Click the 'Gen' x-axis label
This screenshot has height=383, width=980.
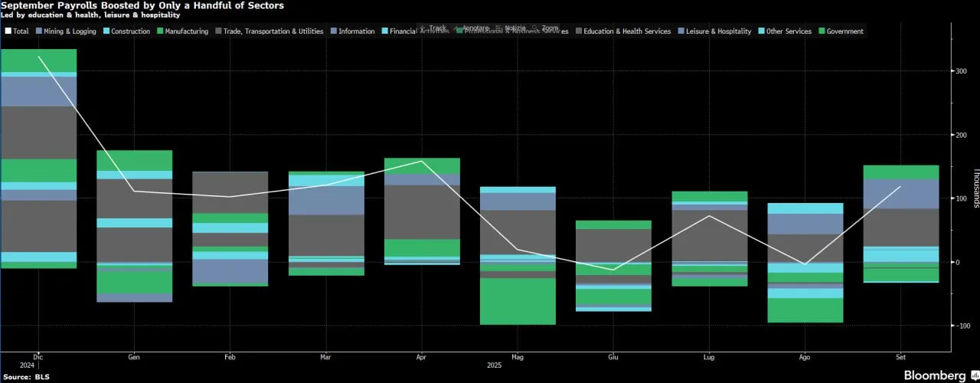pos(134,357)
